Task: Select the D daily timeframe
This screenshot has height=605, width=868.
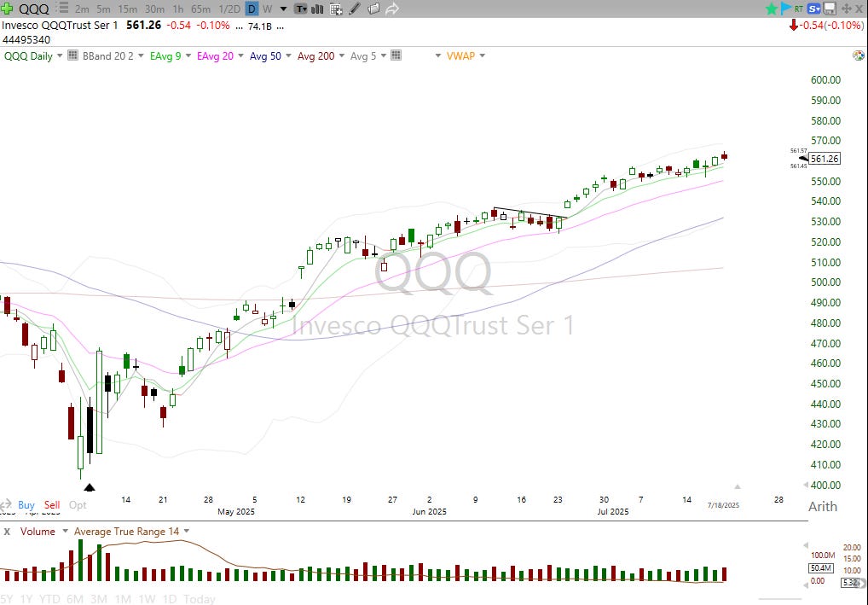Action: click(x=252, y=9)
